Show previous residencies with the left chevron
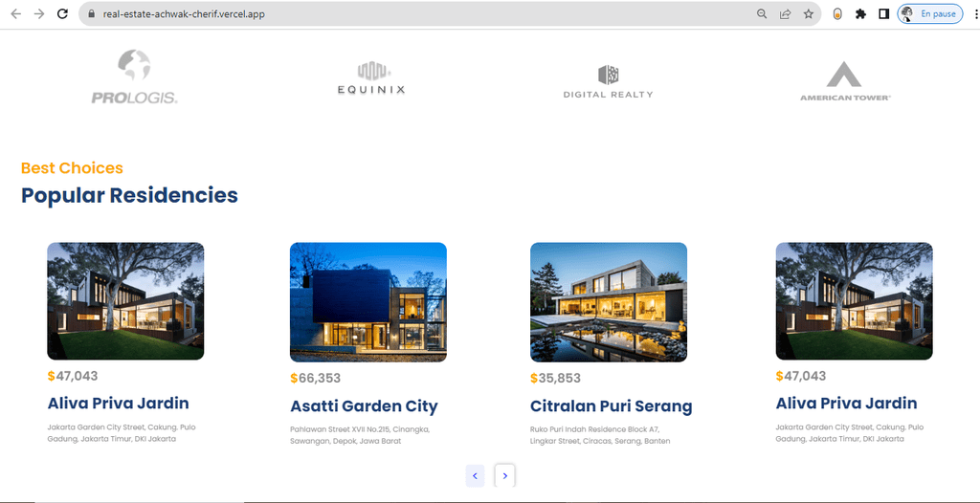Image resolution: width=980 pixels, height=503 pixels. [x=475, y=476]
